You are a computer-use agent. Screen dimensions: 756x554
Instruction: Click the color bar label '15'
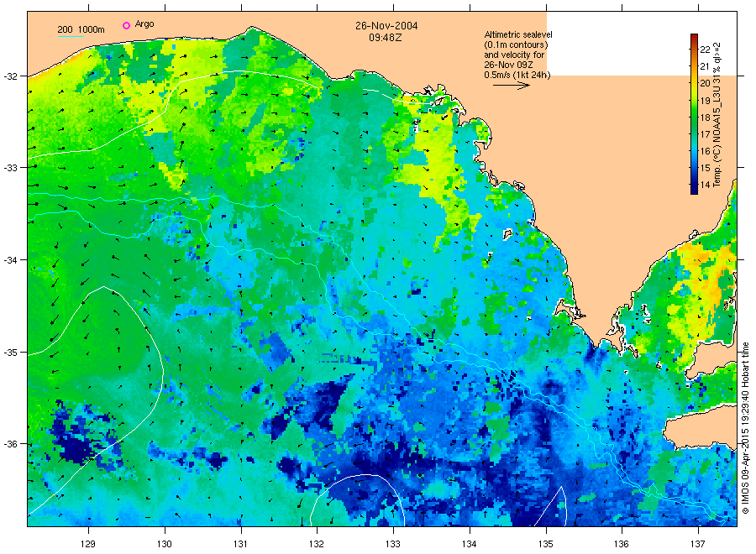tap(705, 168)
